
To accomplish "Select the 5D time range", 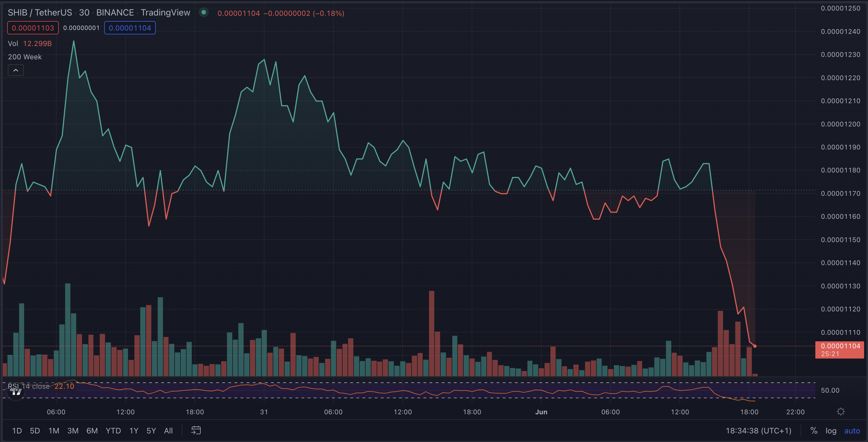I will (x=35, y=431).
